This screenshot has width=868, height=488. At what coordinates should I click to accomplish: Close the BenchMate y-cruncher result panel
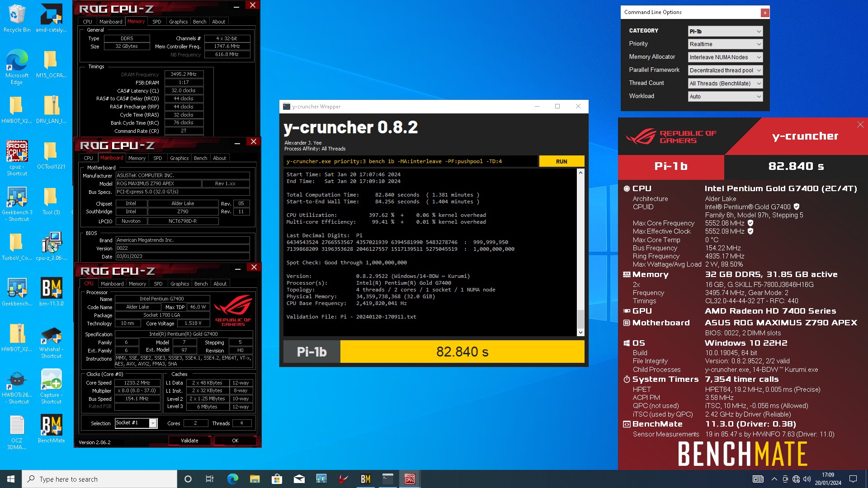[860, 125]
